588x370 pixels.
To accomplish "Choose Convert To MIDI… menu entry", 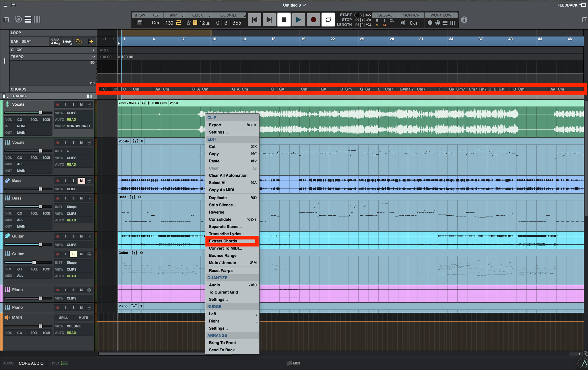I will 225,248.
